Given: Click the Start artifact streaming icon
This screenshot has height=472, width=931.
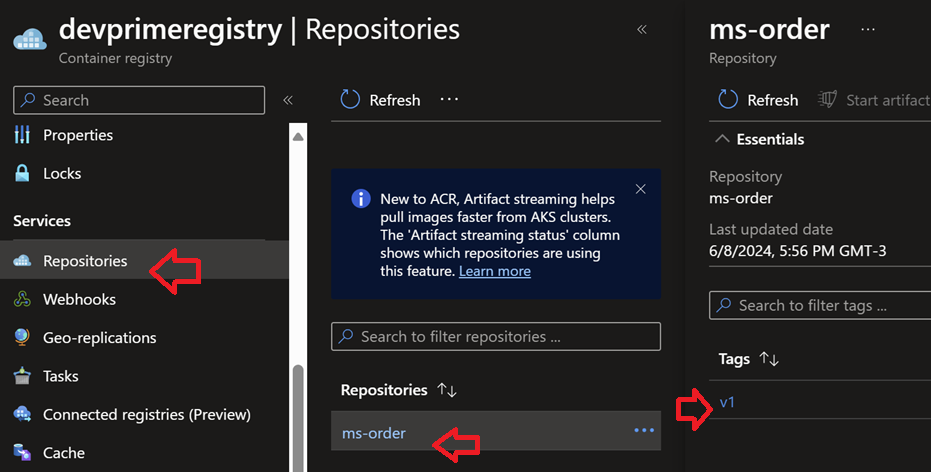Looking at the screenshot, I should (827, 99).
